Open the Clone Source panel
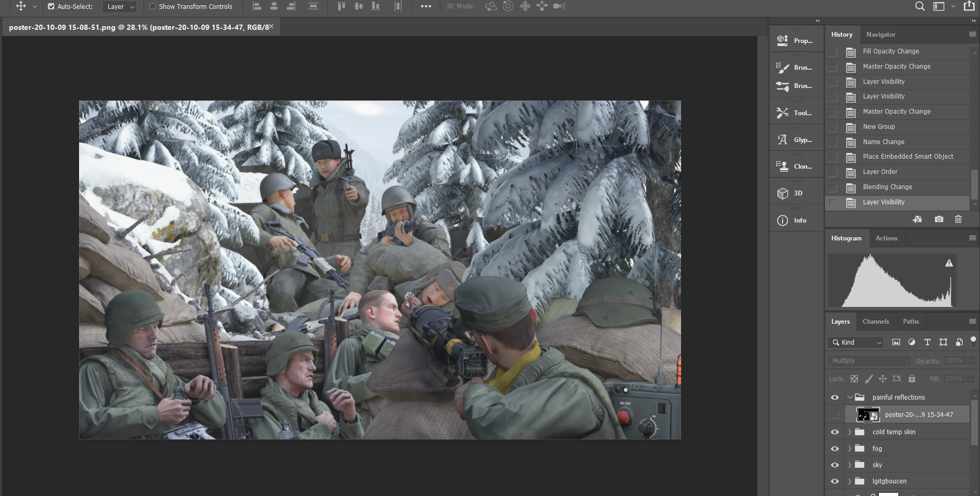Image resolution: width=980 pixels, height=496 pixels. [796, 167]
